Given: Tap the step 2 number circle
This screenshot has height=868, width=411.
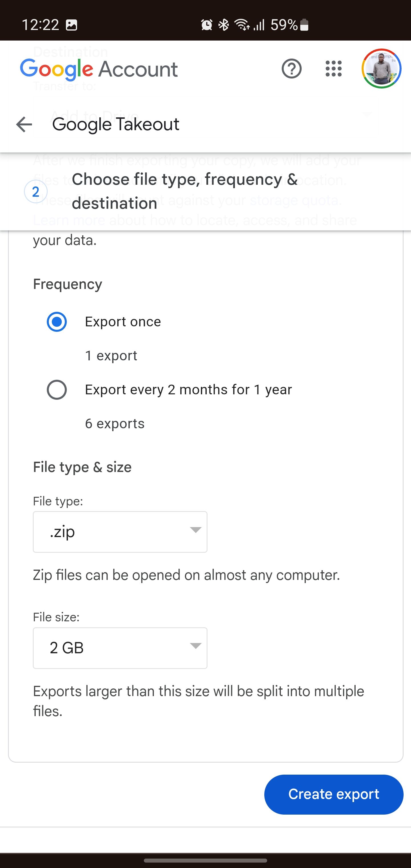Looking at the screenshot, I should click(36, 191).
